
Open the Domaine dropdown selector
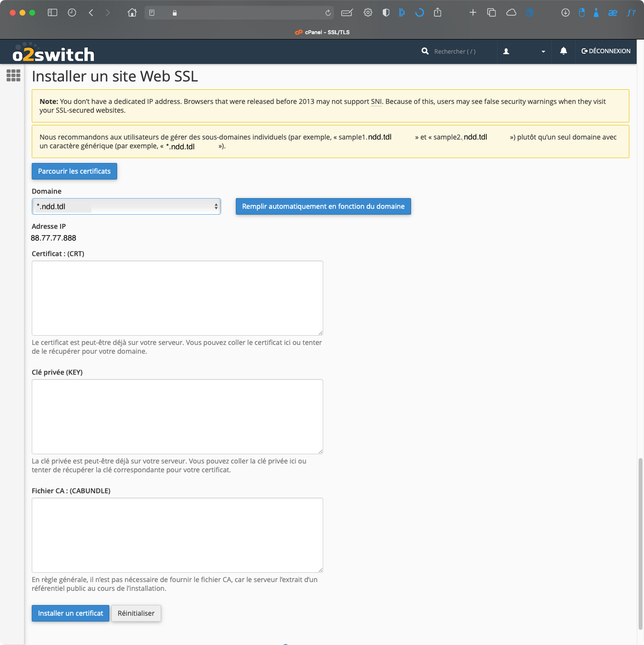pyautogui.click(x=126, y=206)
